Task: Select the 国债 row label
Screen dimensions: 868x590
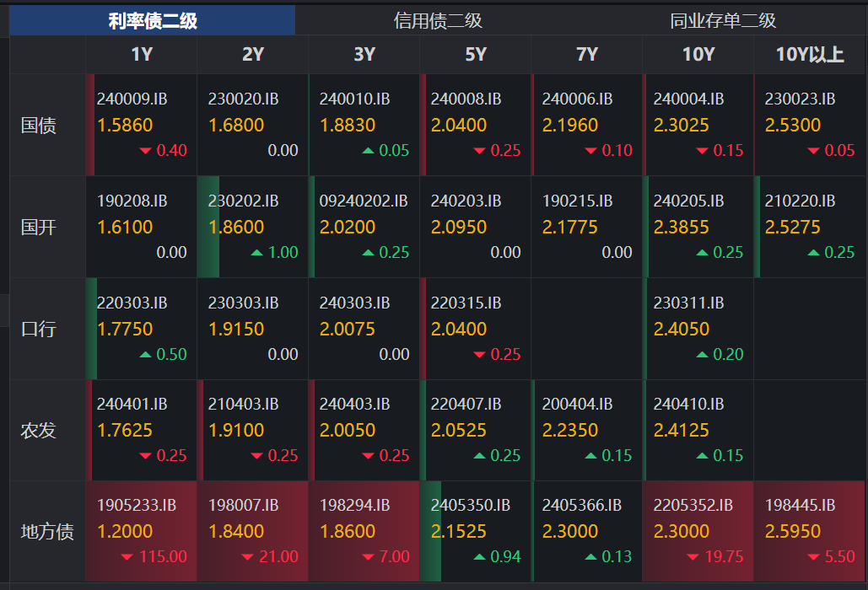Action: tap(39, 126)
